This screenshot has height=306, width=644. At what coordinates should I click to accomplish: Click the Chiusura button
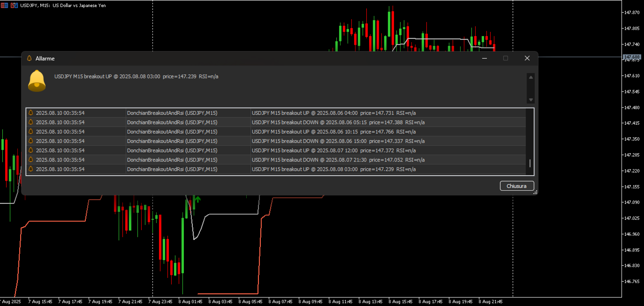517,186
